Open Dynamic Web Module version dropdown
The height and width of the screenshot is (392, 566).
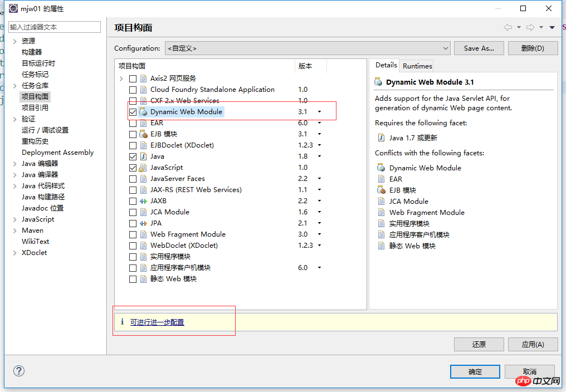(319, 112)
